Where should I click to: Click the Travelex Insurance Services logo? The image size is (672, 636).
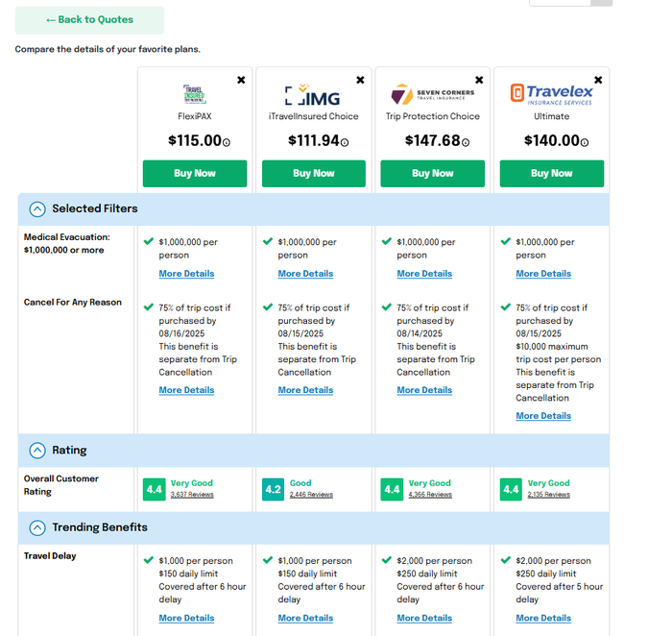click(551, 94)
